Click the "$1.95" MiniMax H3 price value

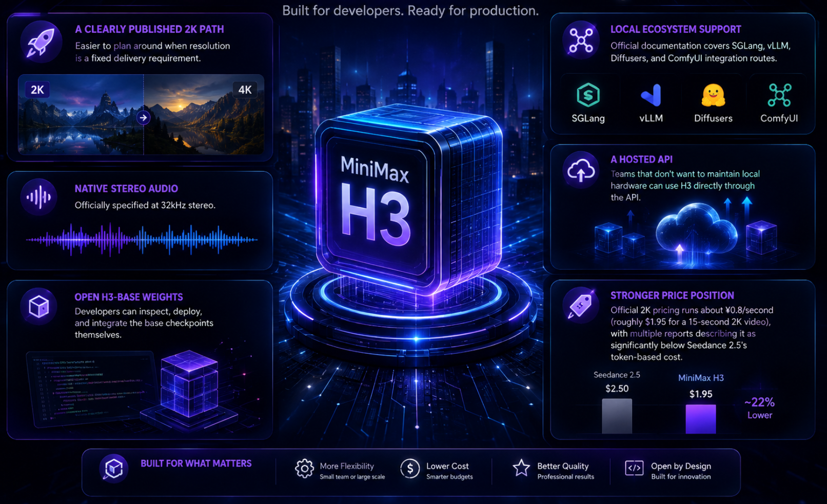[x=701, y=394]
